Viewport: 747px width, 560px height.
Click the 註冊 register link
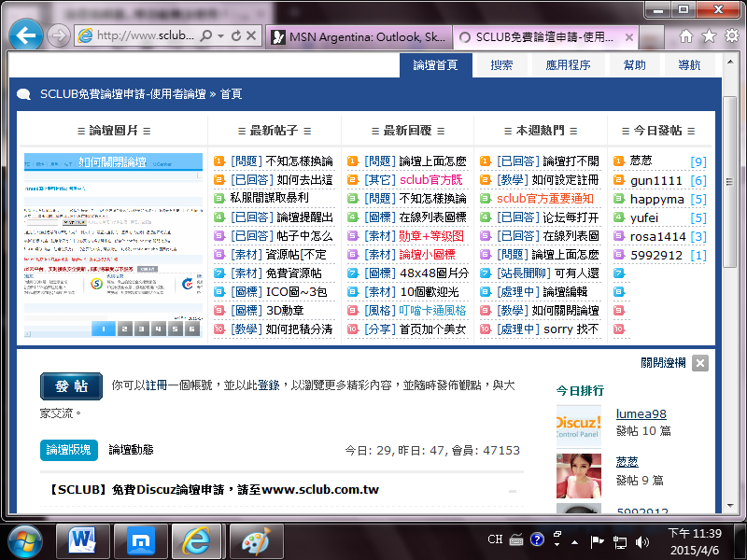[x=156, y=385]
